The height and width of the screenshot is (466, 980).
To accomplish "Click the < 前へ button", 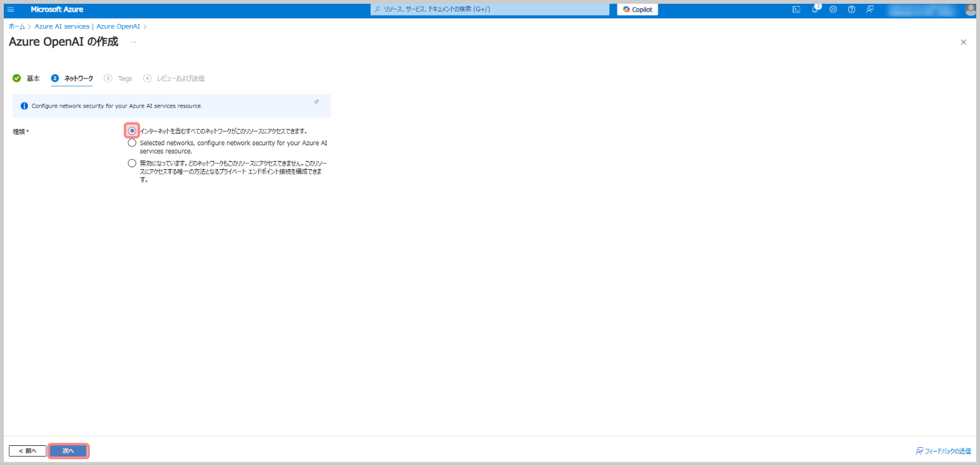I will [28, 451].
